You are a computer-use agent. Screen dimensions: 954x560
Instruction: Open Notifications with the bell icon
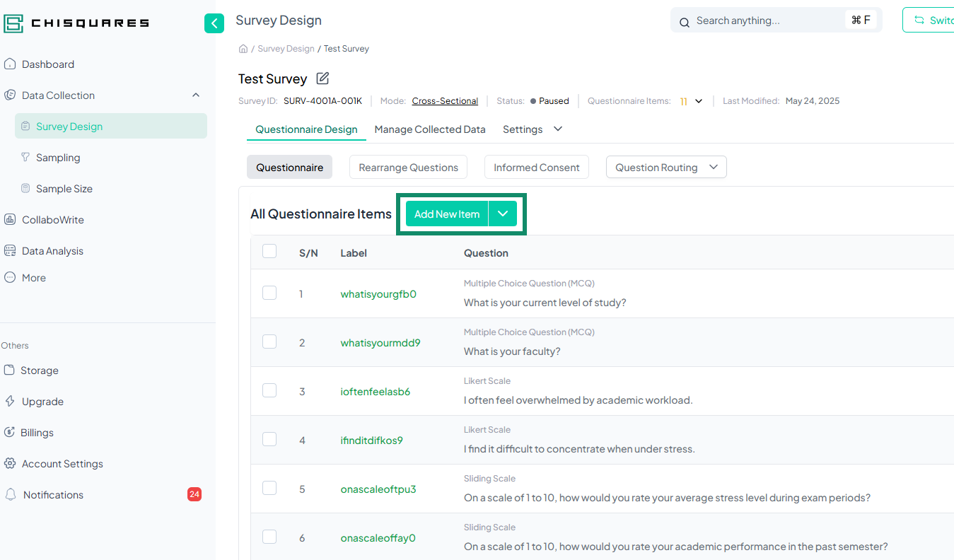tap(11, 495)
